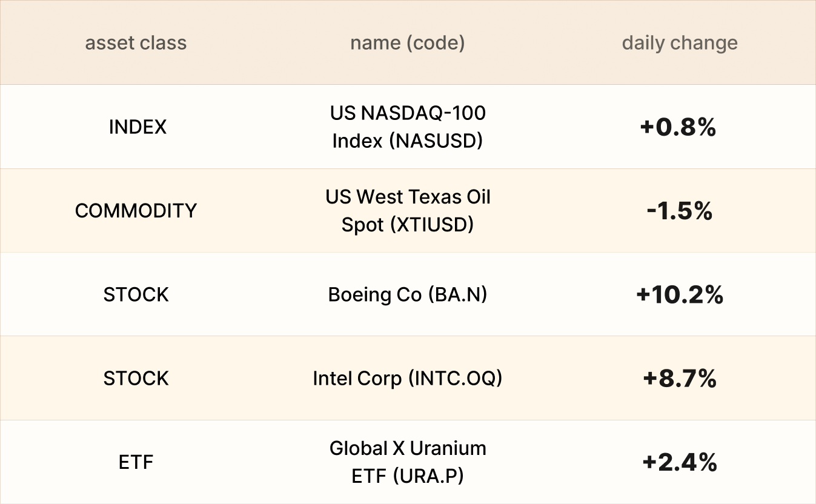Select the ETF asset class cell

(x=136, y=463)
